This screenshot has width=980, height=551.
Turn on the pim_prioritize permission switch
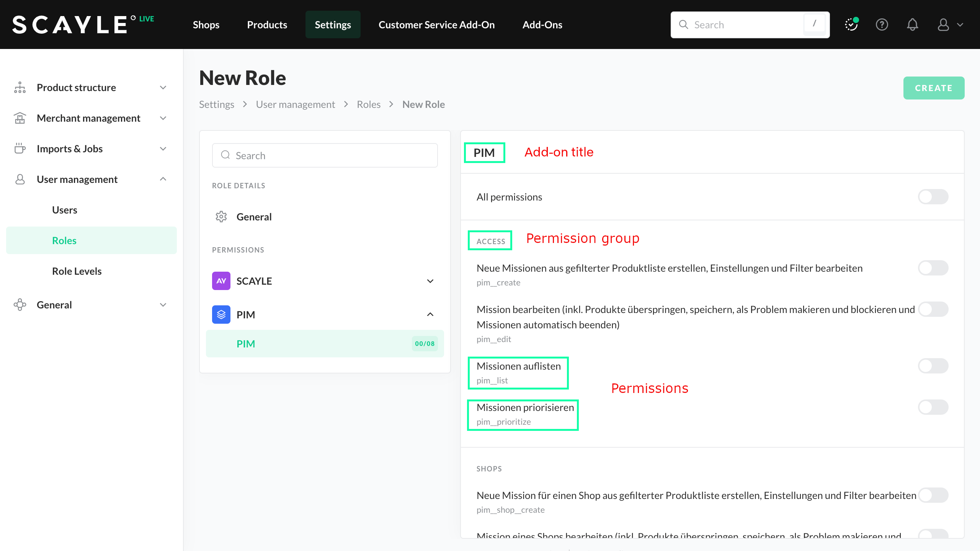(933, 407)
